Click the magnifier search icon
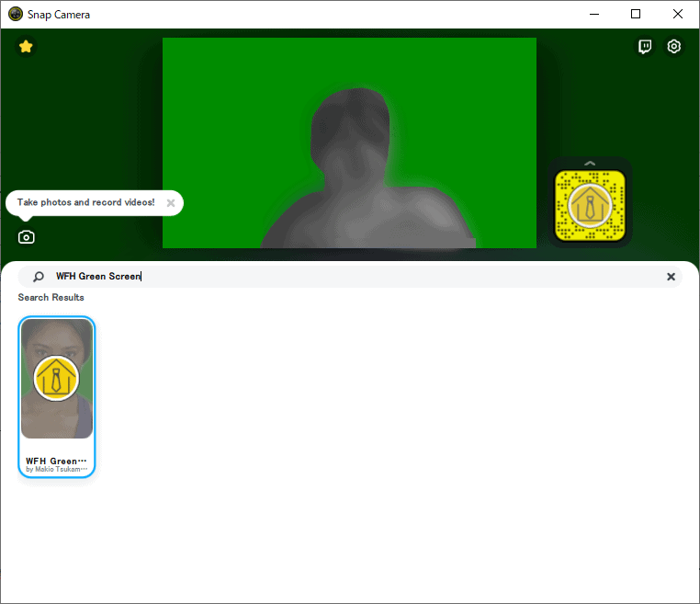700x604 pixels. coord(39,277)
